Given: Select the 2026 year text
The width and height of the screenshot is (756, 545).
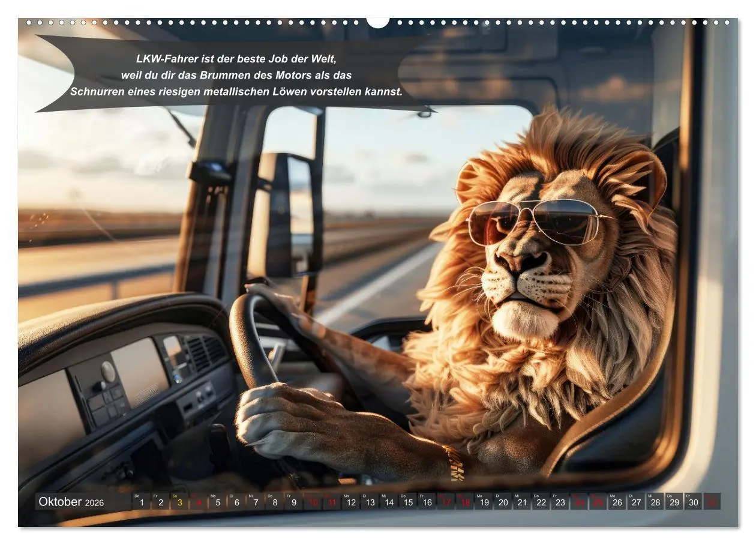Looking at the screenshot, I should [94, 503].
